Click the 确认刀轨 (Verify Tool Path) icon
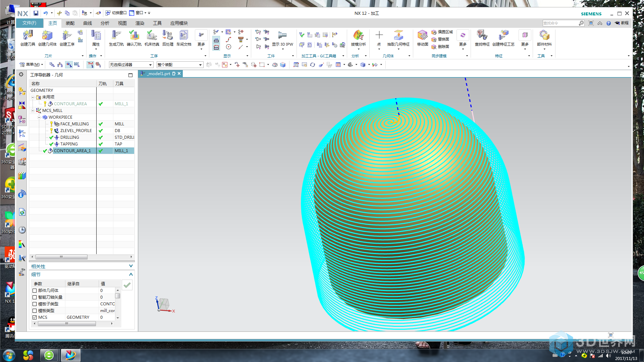644x362 pixels. pos(134,38)
